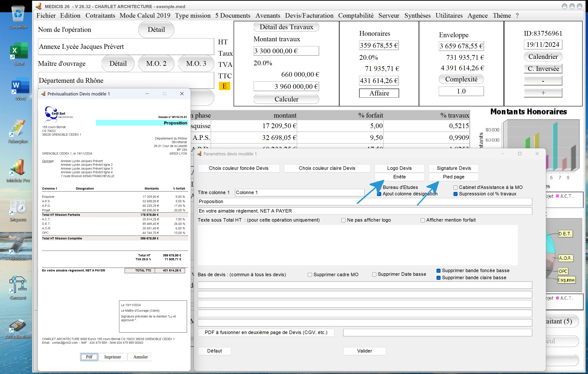Click the Montant travaux field
Image resolution: width=588 pixels, height=374 pixels.
pos(286,51)
